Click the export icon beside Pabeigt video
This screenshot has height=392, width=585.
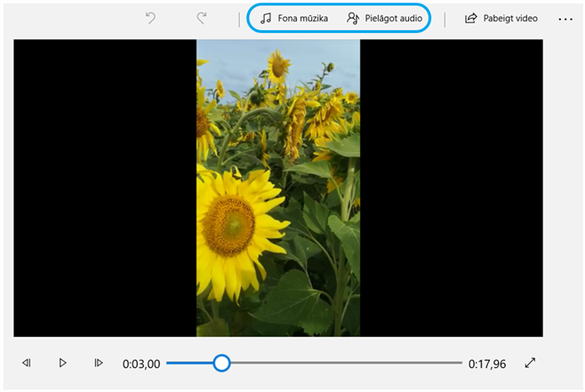point(471,18)
